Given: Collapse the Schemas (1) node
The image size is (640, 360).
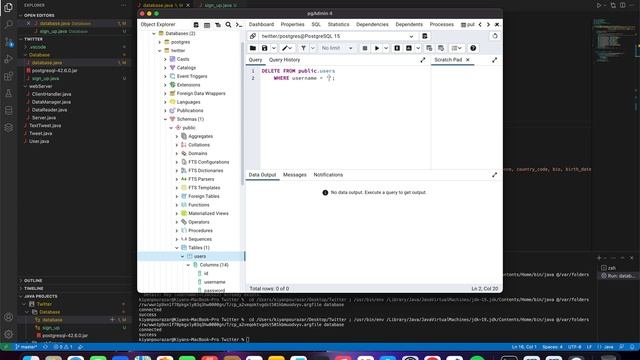Looking at the screenshot, I should tap(166, 119).
